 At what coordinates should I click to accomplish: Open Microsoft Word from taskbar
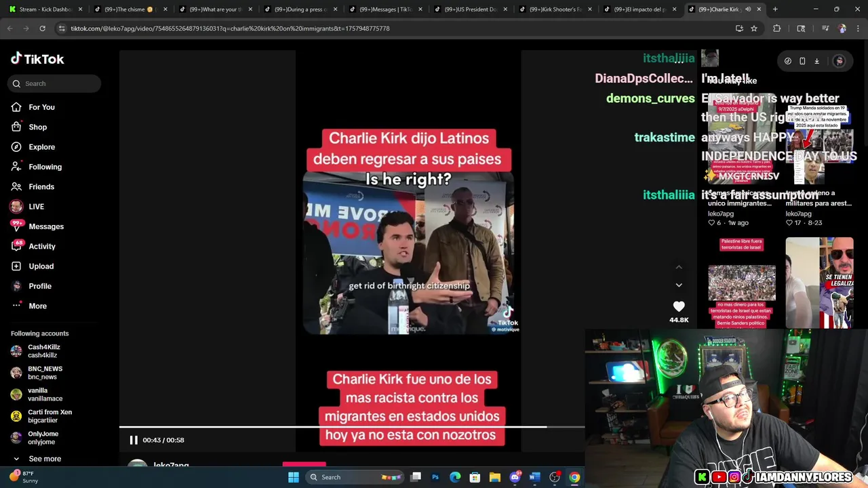coord(534,477)
